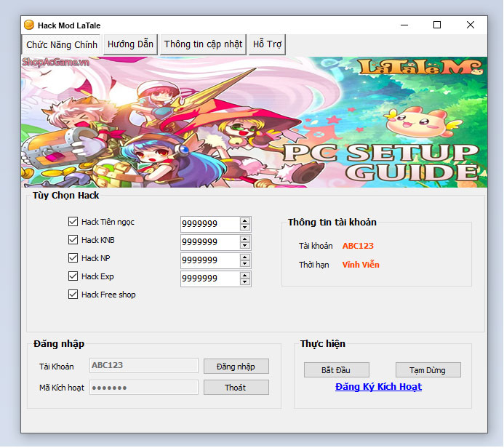Click the orange app icon in title bar
504x448 pixels.
pyautogui.click(x=29, y=25)
